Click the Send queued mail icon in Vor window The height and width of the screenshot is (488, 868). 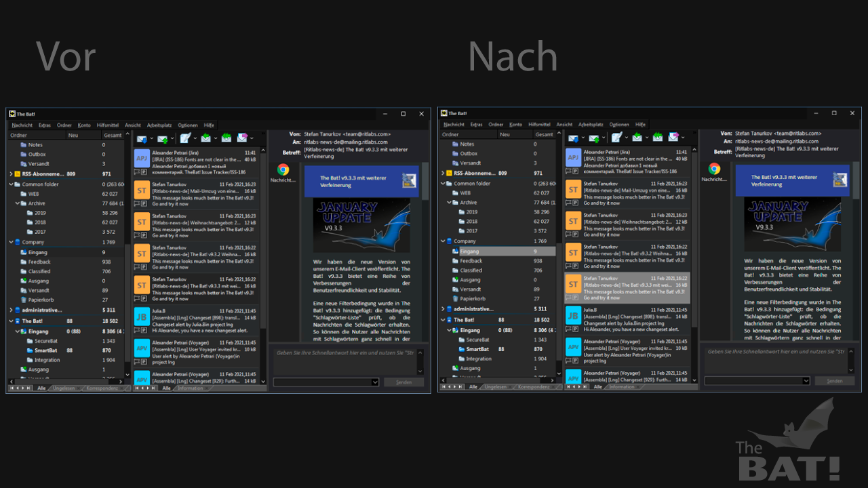click(x=161, y=138)
